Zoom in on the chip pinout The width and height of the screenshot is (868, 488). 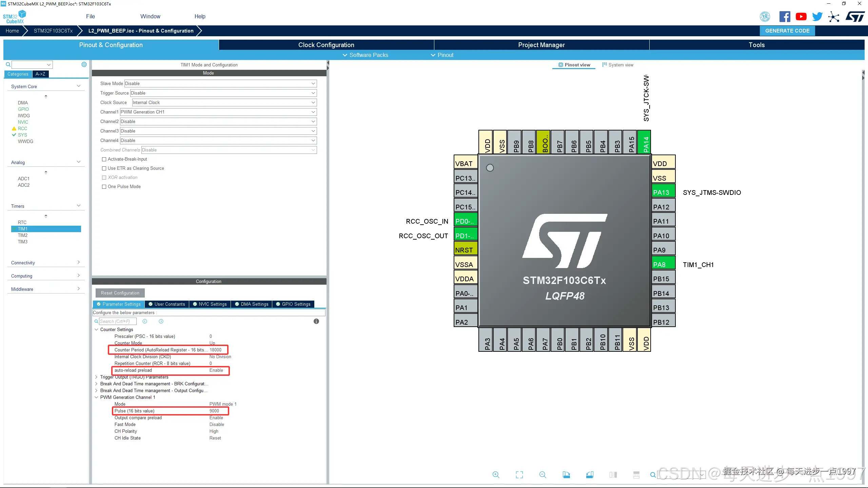tap(496, 475)
